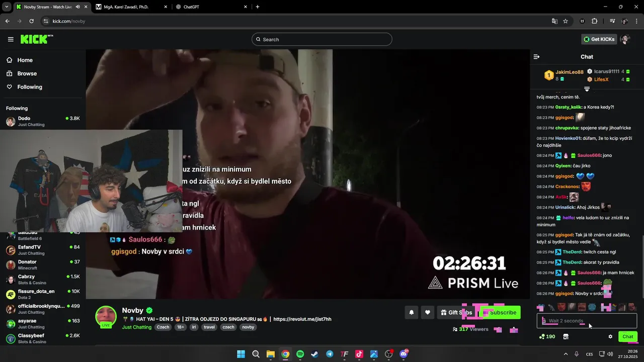Click officialbrooklynqu channel avatar
Screen dimensions: 644x362
(x=11, y=309)
